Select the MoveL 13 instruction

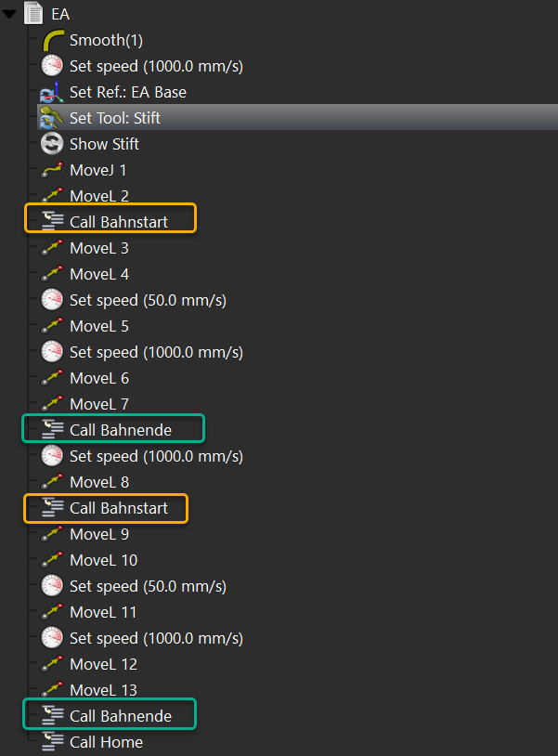(x=103, y=691)
